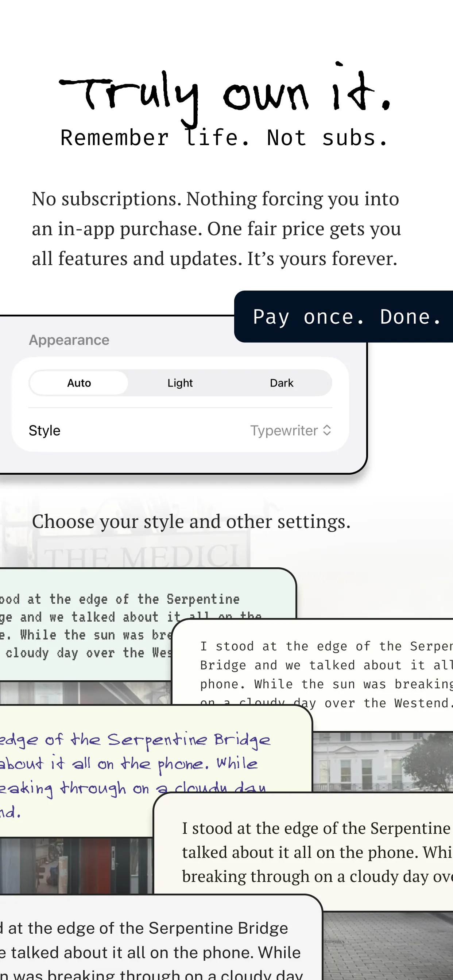Select the Auto appearance option

tap(79, 383)
